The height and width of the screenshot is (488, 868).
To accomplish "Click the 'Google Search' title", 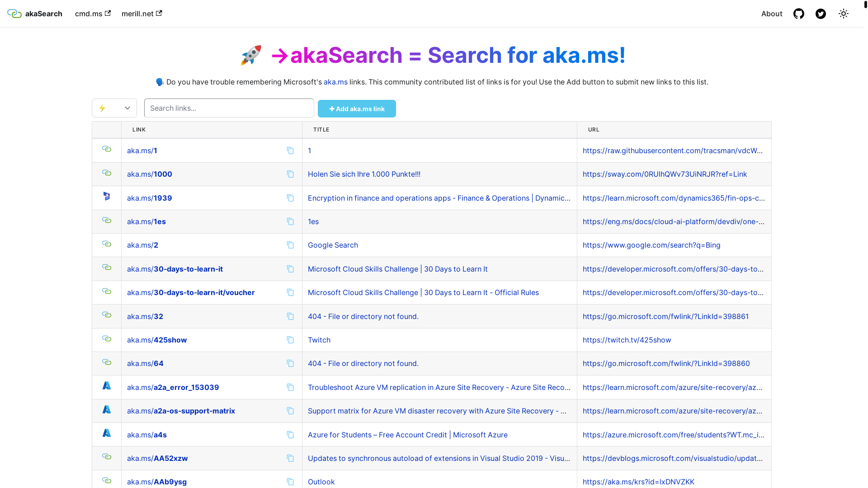I will click(x=333, y=245).
